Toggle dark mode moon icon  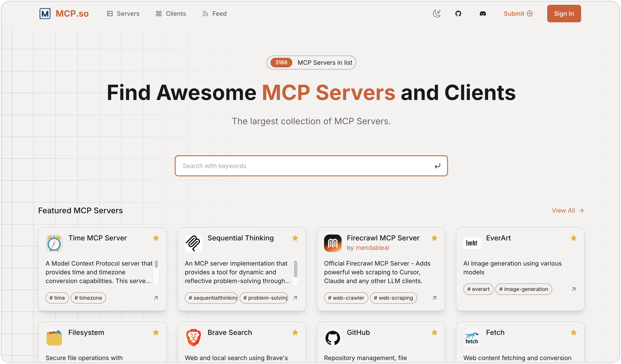pyautogui.click(x=437, y=14)
